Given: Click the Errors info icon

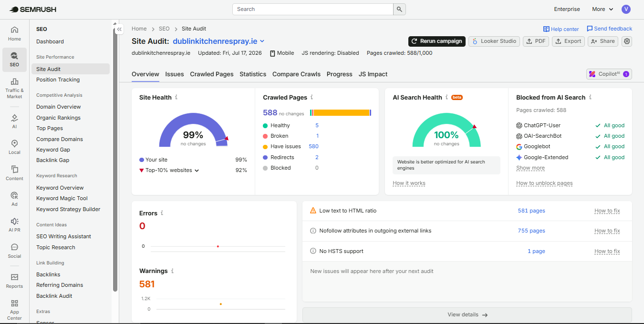Looking at the screenshot, I should tap(162, 213).
